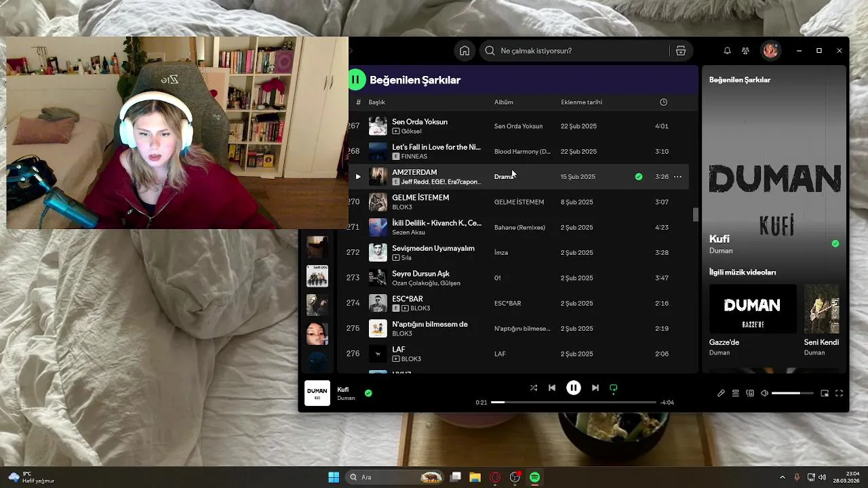
Task: Go to Spotify Home via house icon
Action: point(465,51)
